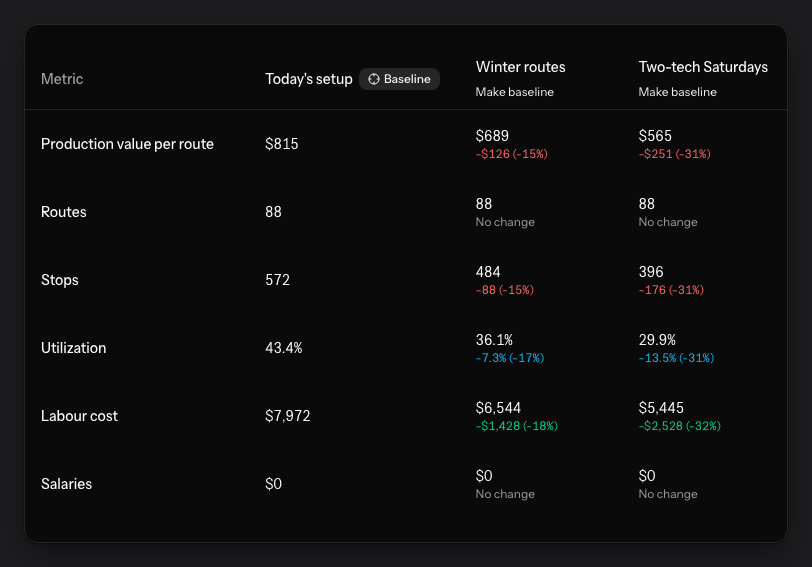Screen dimensions: 812x567
Task: Select the Labour cost row label
Action: coord(79,416)
